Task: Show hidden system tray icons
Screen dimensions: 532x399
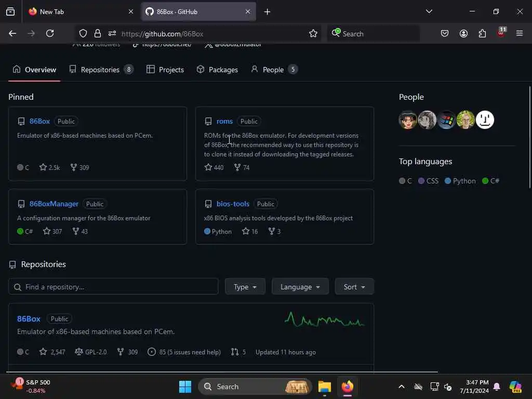Action: 402,387
